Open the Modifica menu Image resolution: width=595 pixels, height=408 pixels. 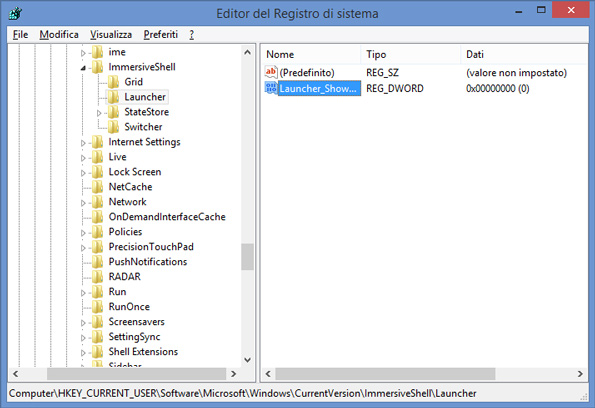(x=59, y=35)
